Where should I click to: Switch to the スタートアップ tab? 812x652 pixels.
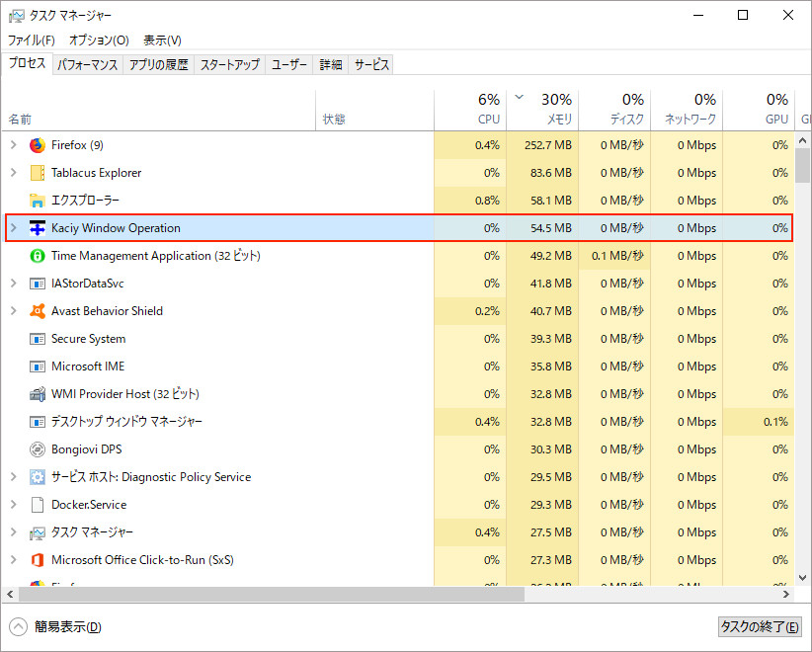click(230, 65)
